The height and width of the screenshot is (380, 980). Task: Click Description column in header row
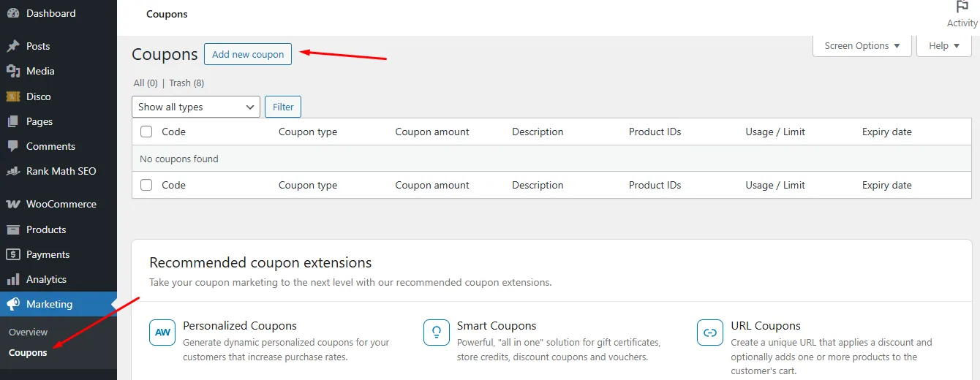(538, 132)
